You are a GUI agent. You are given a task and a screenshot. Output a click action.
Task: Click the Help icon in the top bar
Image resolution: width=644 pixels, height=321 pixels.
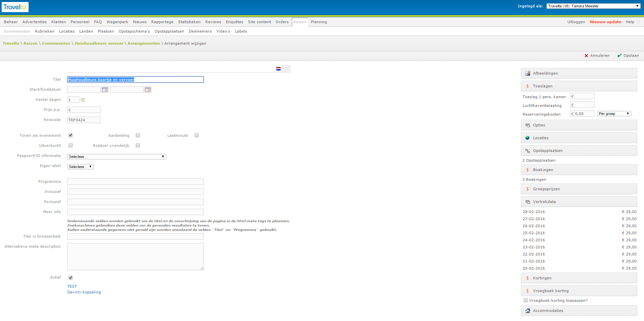click(x=638, y=22)
